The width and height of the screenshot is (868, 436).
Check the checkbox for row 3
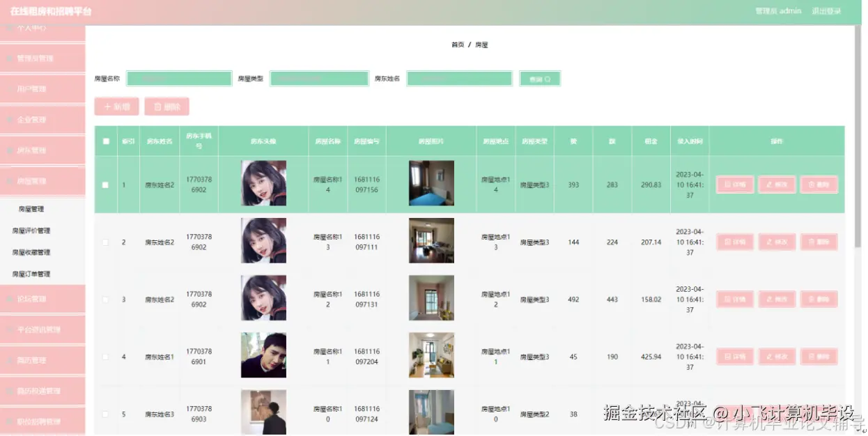point(106,299)
